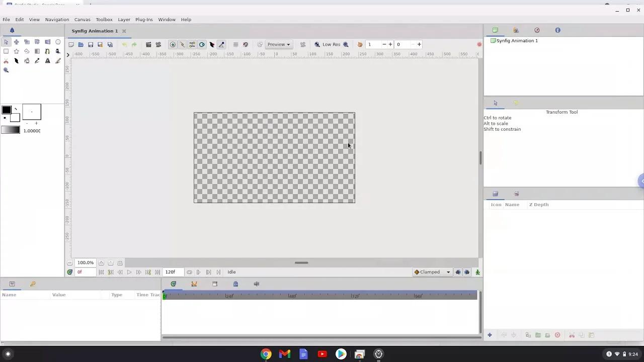Toggle onion skin for past keyframes
This screenshot has height=362, width=644.
tap(458, 272)
